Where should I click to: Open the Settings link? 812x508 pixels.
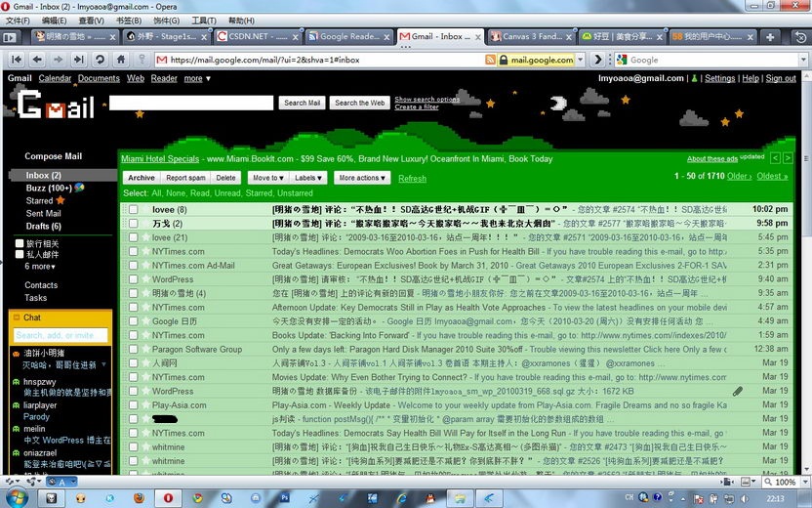click(x=720, y=78)
